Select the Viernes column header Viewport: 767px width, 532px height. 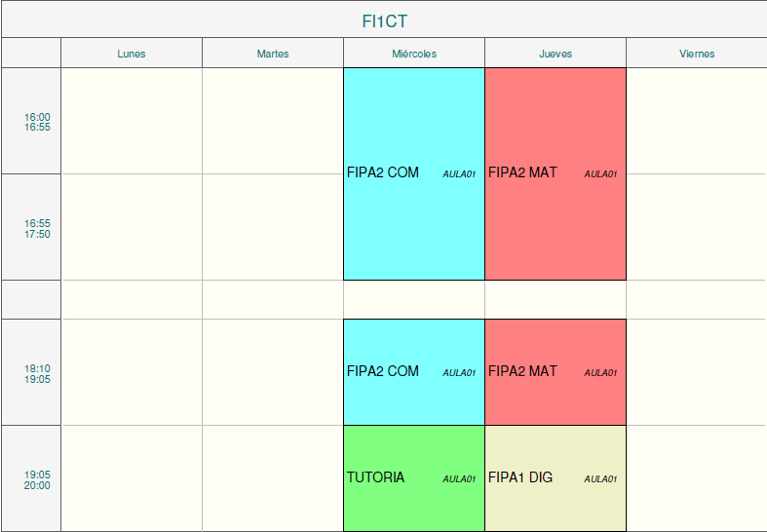pos(697,54)
